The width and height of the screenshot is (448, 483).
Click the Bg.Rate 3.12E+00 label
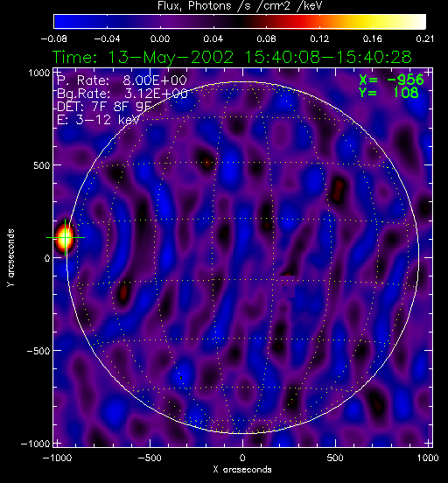122,94
